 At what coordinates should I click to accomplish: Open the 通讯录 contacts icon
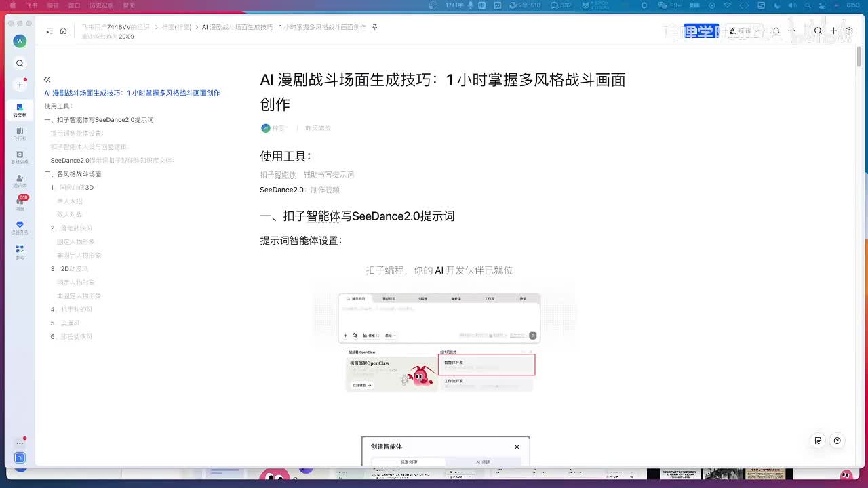pyautogui.click(x=20, y=180)
